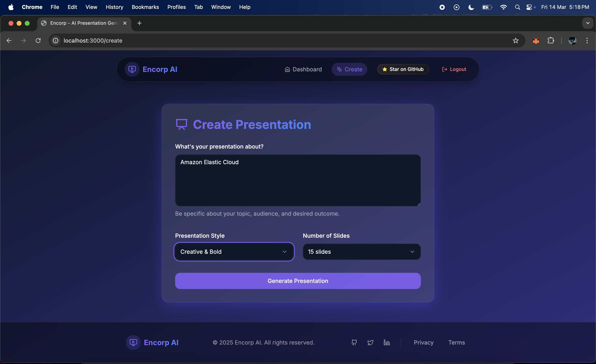Open the GitHub icon in footer

(x=354, y=343)
